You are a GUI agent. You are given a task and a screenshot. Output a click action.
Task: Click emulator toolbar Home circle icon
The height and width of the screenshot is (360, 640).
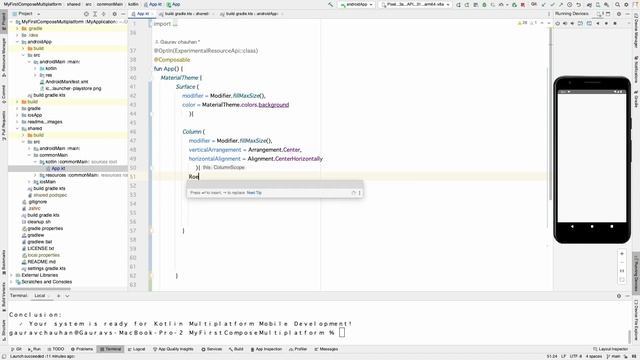pos(606,23)
